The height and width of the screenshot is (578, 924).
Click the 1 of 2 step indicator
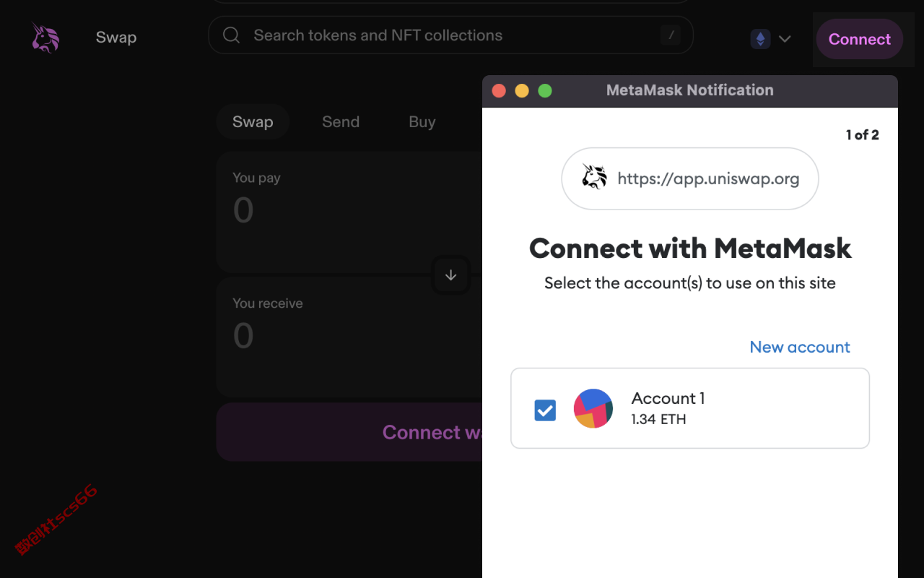(x=863, y=135)
